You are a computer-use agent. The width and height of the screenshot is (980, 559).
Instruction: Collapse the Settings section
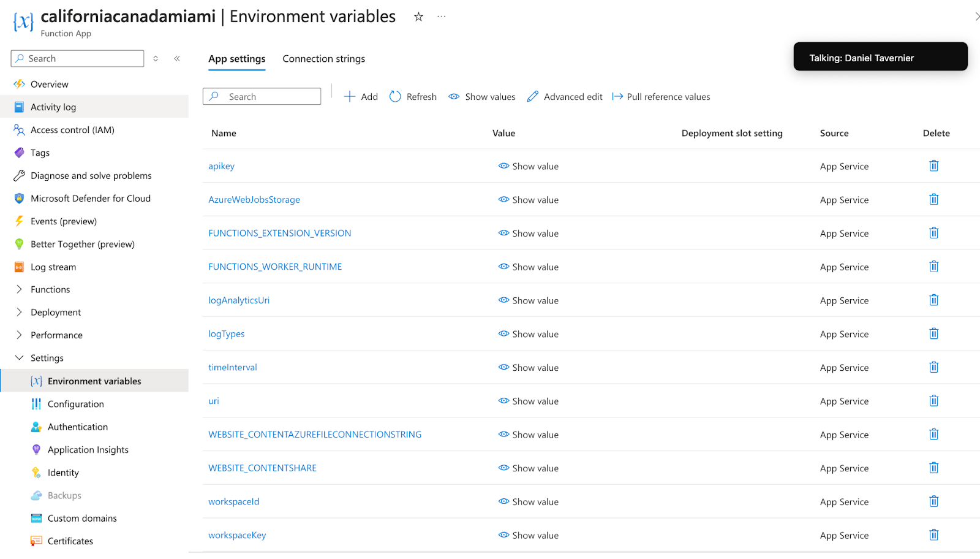[x=19, y=358]
